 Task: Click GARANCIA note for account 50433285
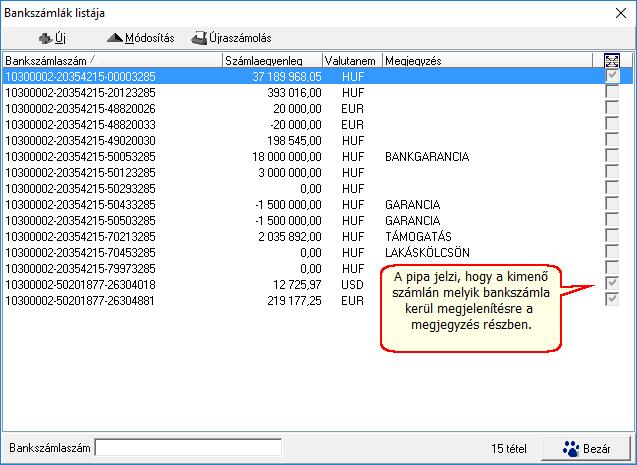pos(412,204)
